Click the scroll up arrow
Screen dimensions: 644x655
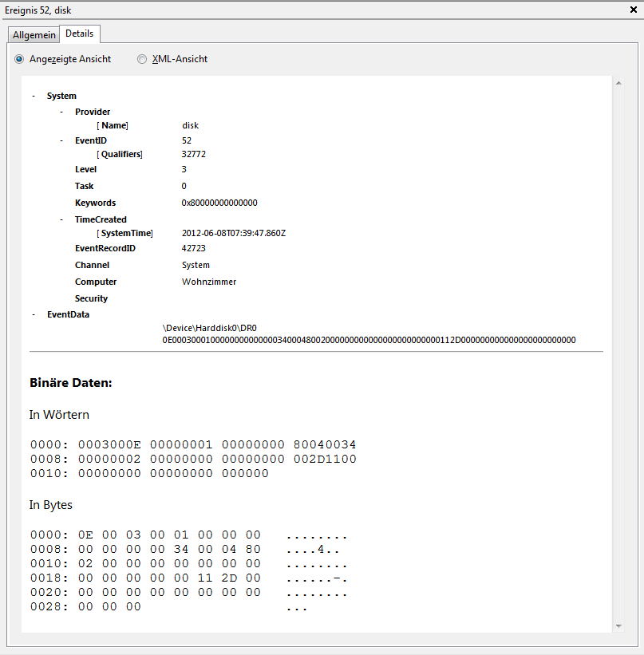point(618,83)
